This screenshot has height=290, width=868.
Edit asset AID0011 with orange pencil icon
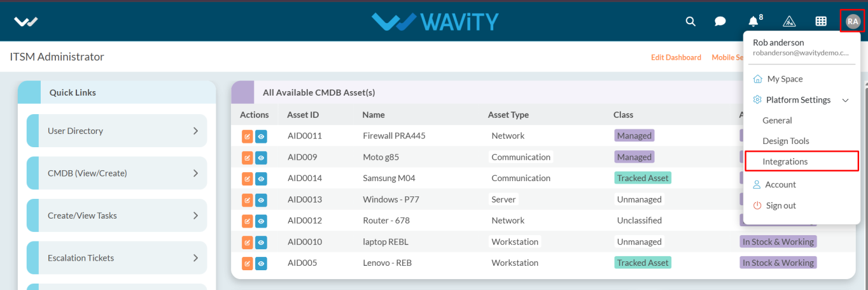(x=248, y=136)
